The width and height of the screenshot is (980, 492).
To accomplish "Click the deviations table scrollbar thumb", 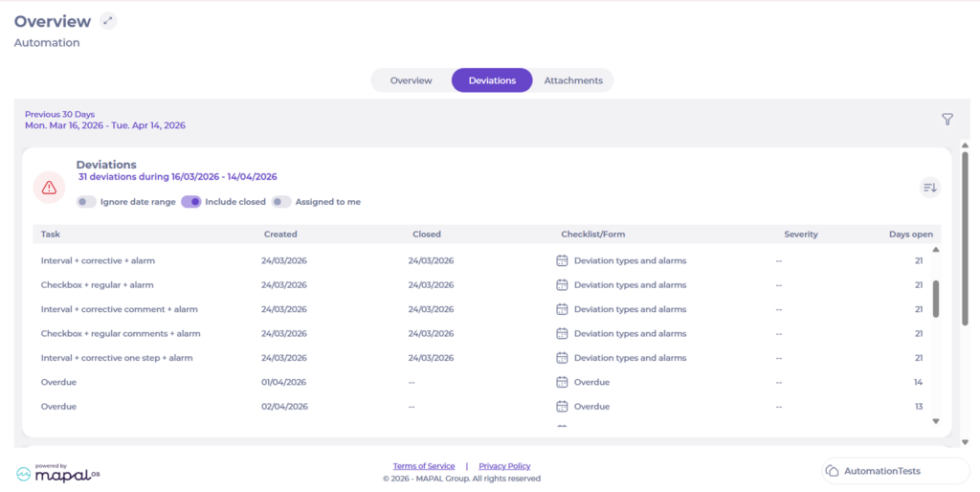I will [x=936, y=299].
